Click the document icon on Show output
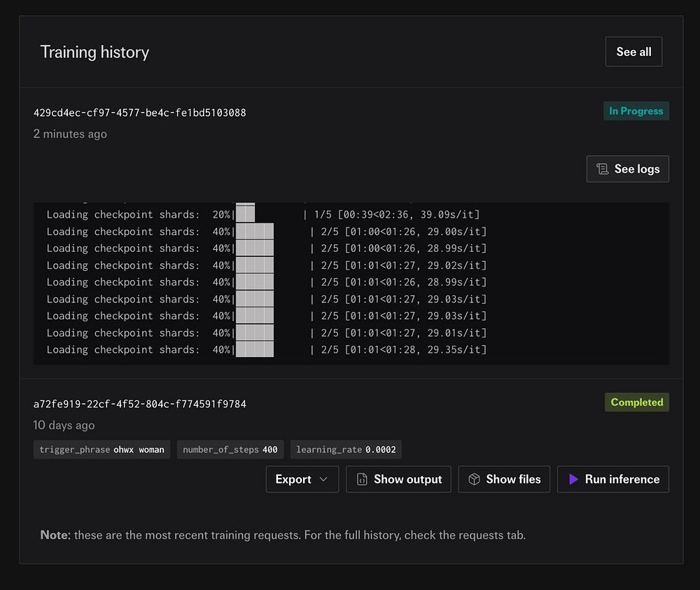This screenshot has width=700, height=590. (362, 479)
